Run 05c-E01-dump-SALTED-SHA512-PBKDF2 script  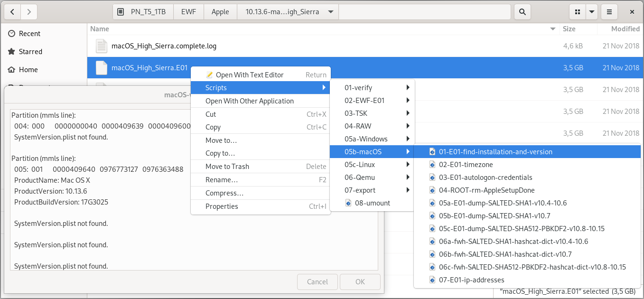coord(527,229)
